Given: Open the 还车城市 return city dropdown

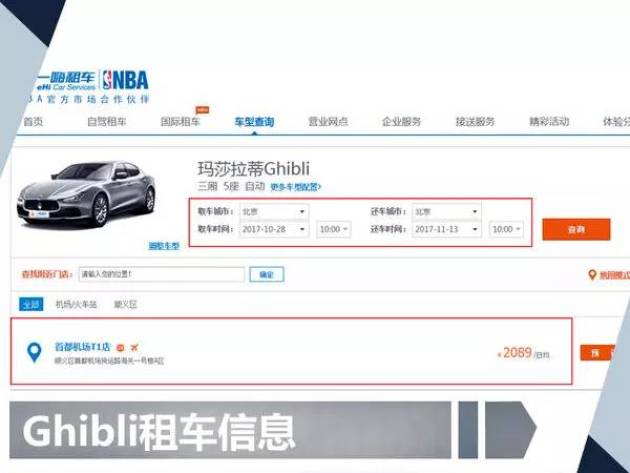Looking at the screenshot, I should [447, 212].
